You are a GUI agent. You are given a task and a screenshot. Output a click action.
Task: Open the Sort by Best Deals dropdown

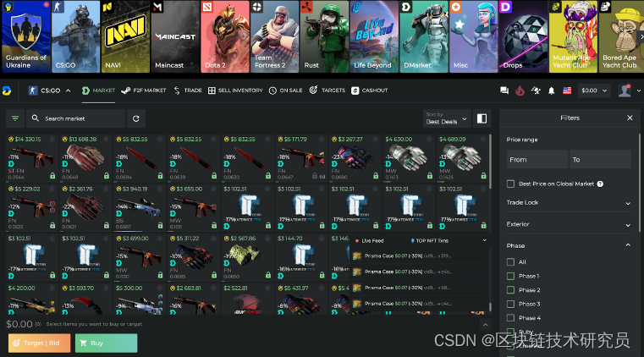pos(447,118)
